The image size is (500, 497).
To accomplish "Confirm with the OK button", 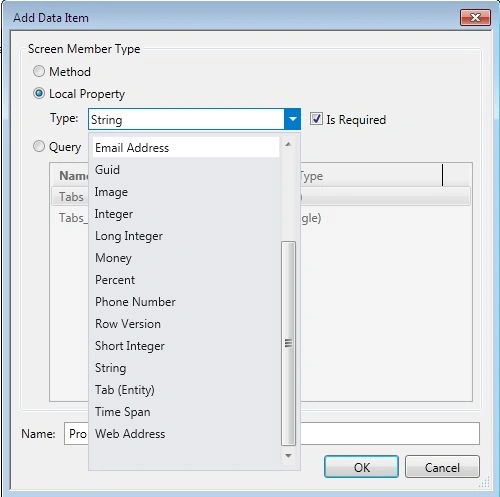I will (361, 467).
